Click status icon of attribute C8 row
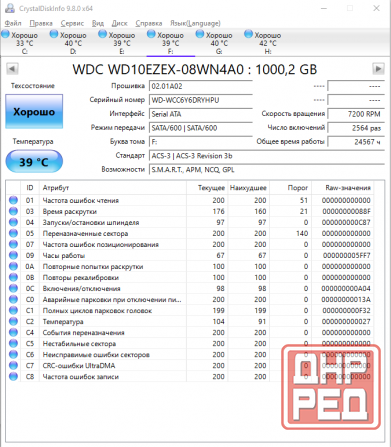This screenshot has width=391, height=447. (x=13, y=376)
